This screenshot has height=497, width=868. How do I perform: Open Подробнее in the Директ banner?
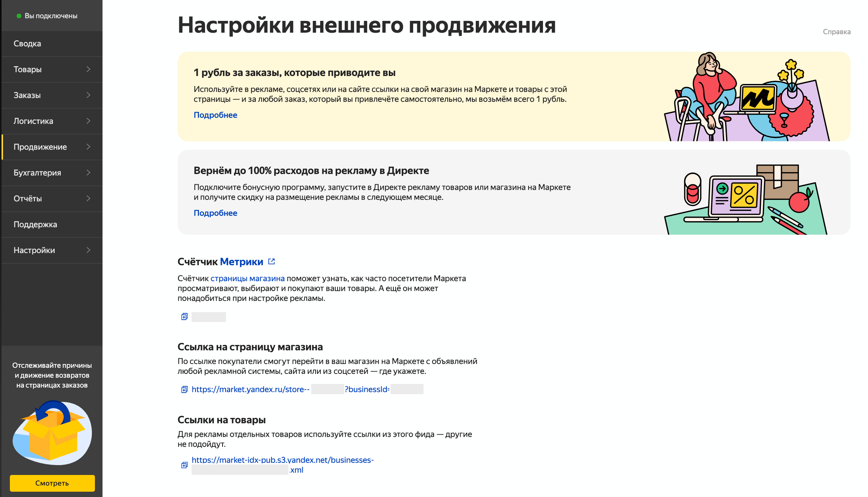[x=215, y=213]
